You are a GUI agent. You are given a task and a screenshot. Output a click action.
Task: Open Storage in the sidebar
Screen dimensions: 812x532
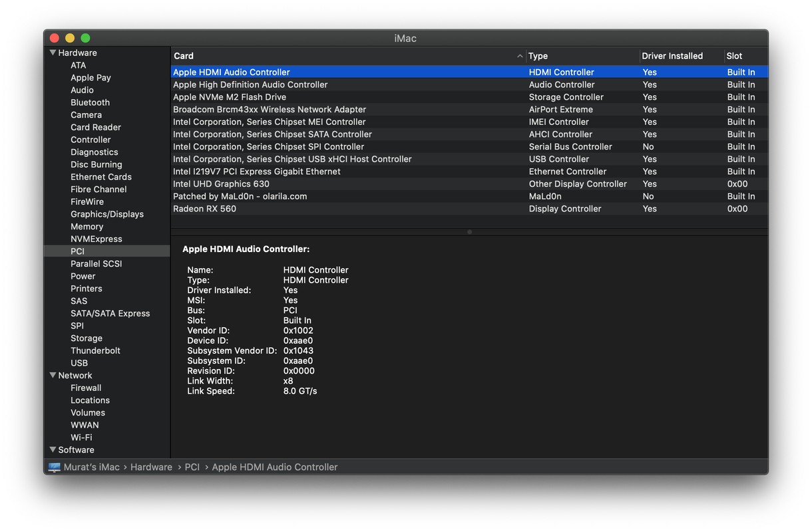coord(87,338)
